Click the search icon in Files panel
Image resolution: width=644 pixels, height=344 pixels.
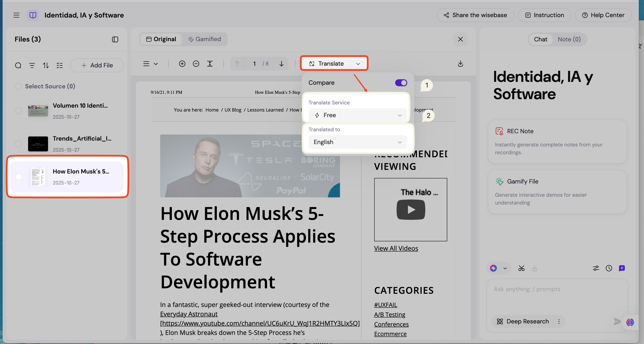pos(18,66)
